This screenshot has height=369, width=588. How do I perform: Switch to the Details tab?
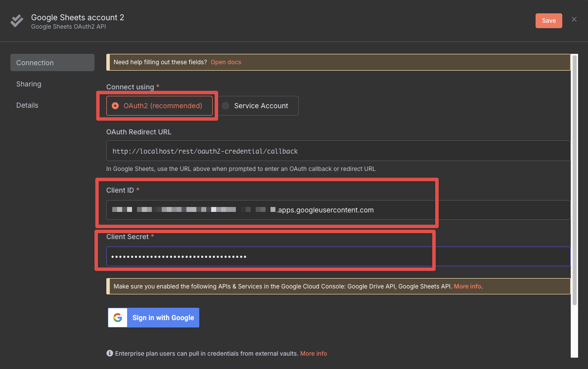point(27,105)
